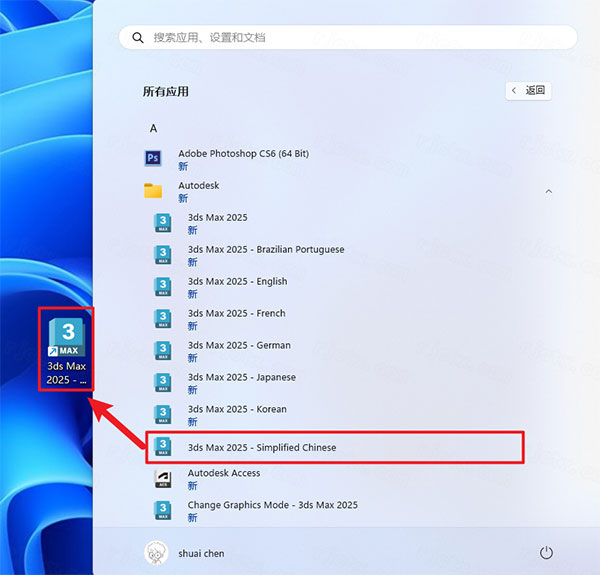Launch 3ds Max 2025 - Simplified Chinese
This screenshot has height=575, width=600.
tap(261, 447)
